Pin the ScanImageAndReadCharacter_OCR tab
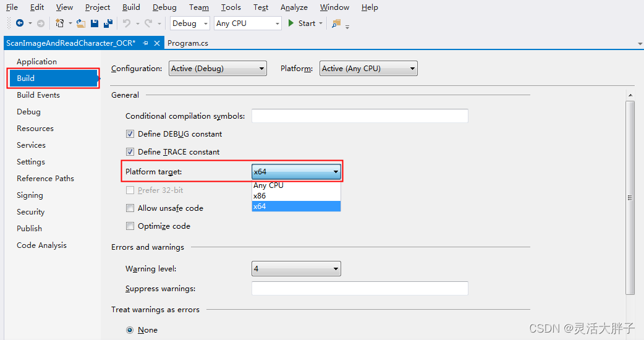This screenshot has width=644, height=340. pyautogui.click(x=145, y=43)
